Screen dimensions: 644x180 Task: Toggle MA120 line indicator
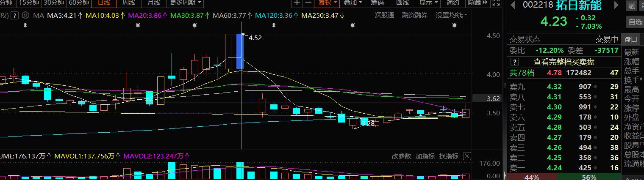pyautogui.click(x=277, y=16)
